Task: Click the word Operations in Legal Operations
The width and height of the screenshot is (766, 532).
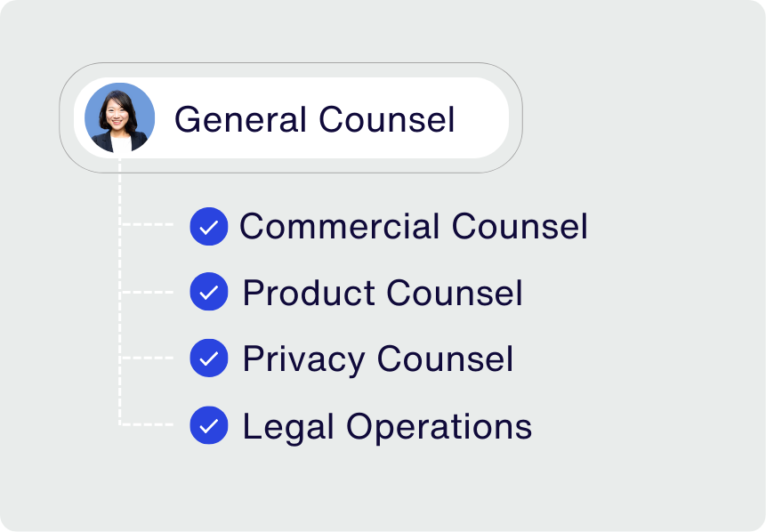Action: [439, 427]
